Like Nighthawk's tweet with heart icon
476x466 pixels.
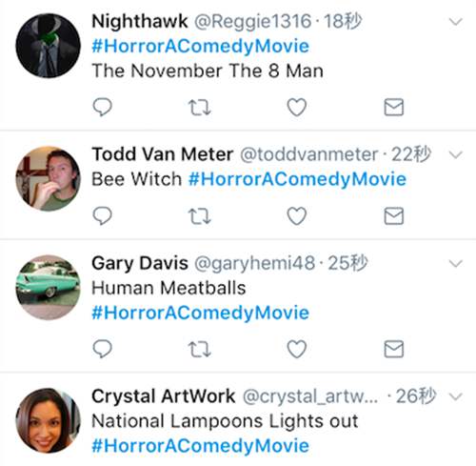pyautogui.click(x=297, y=107)
